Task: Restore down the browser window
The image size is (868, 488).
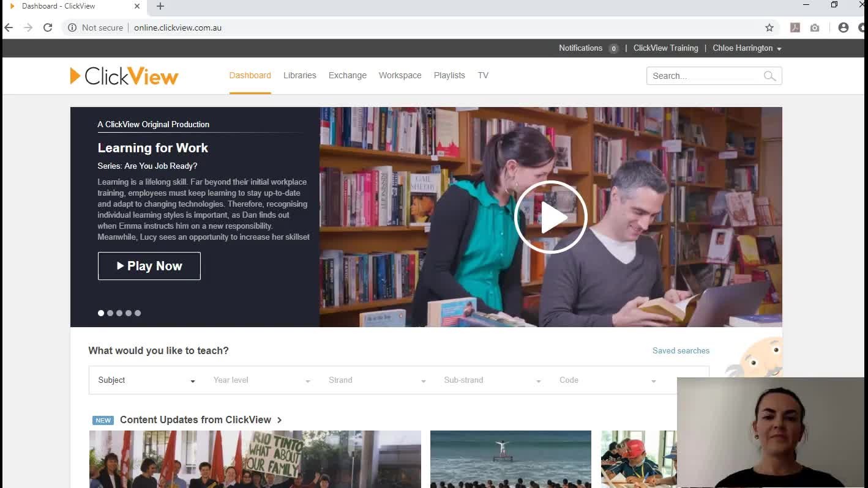Action: (x=834, y=5)
